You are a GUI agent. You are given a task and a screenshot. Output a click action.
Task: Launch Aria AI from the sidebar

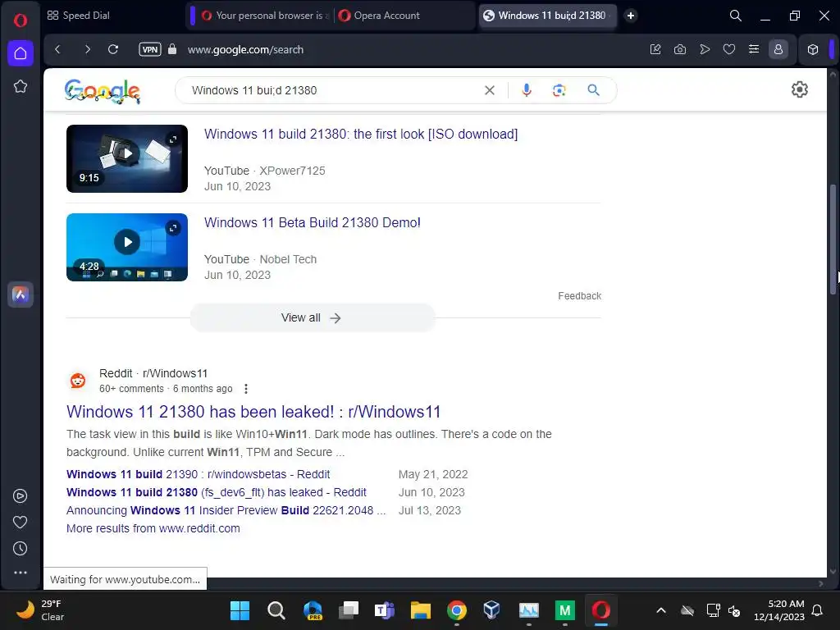coord(21,294)
